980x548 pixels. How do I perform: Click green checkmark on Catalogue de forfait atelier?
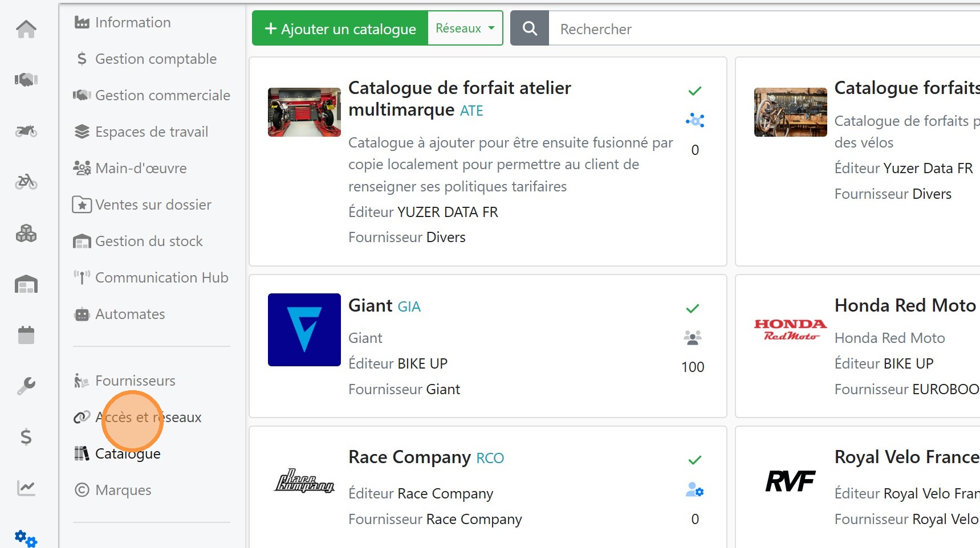(695, 91)
